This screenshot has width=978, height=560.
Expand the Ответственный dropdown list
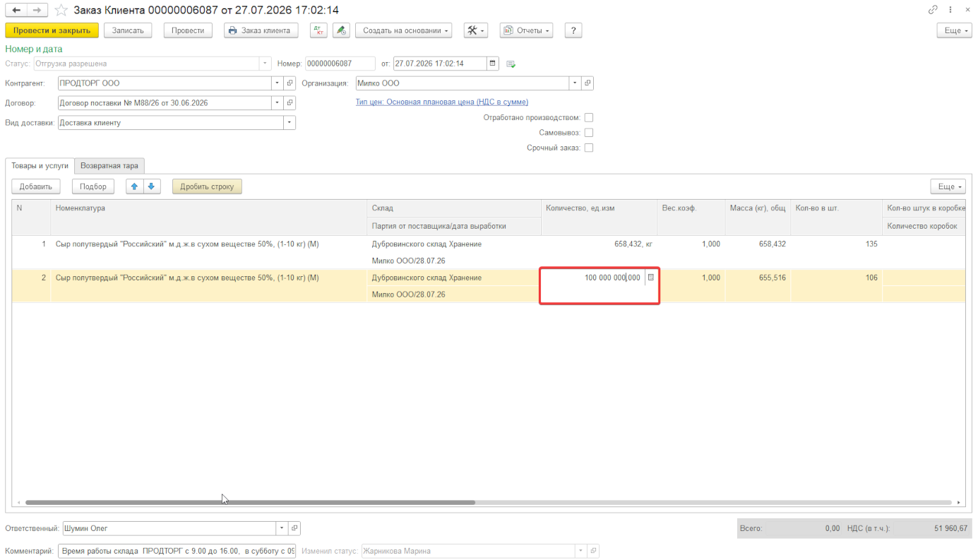283,528
